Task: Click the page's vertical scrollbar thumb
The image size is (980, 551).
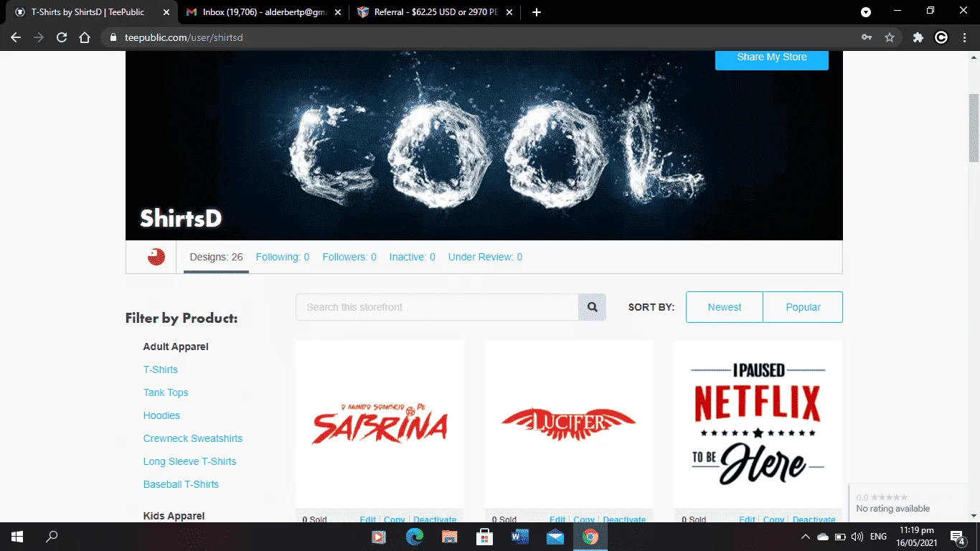Action: pos(974,128)
